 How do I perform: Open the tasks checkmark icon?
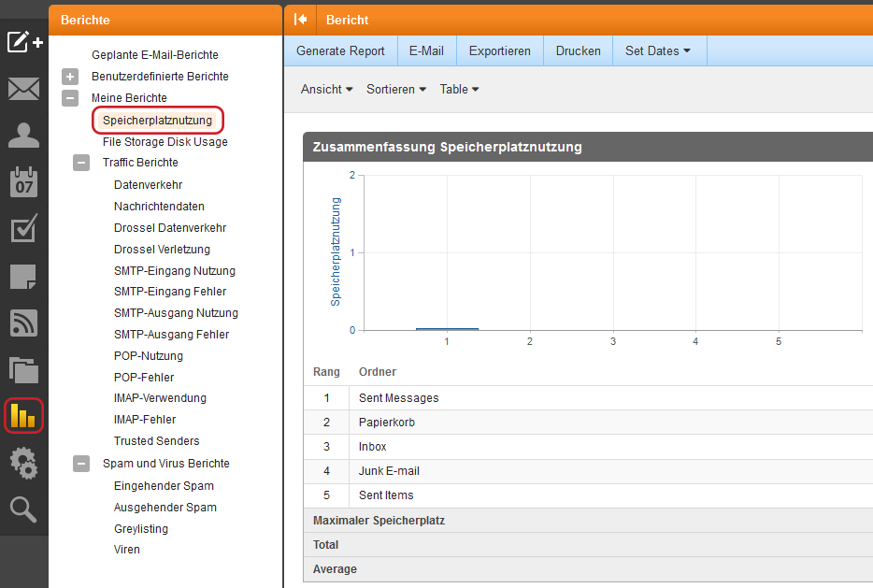(23, 228)
